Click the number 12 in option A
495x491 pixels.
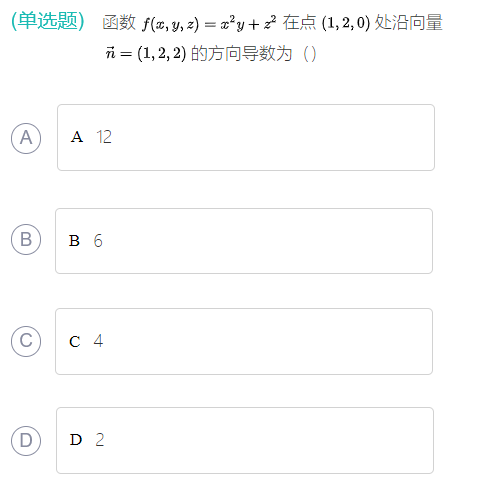click(104, 137)
